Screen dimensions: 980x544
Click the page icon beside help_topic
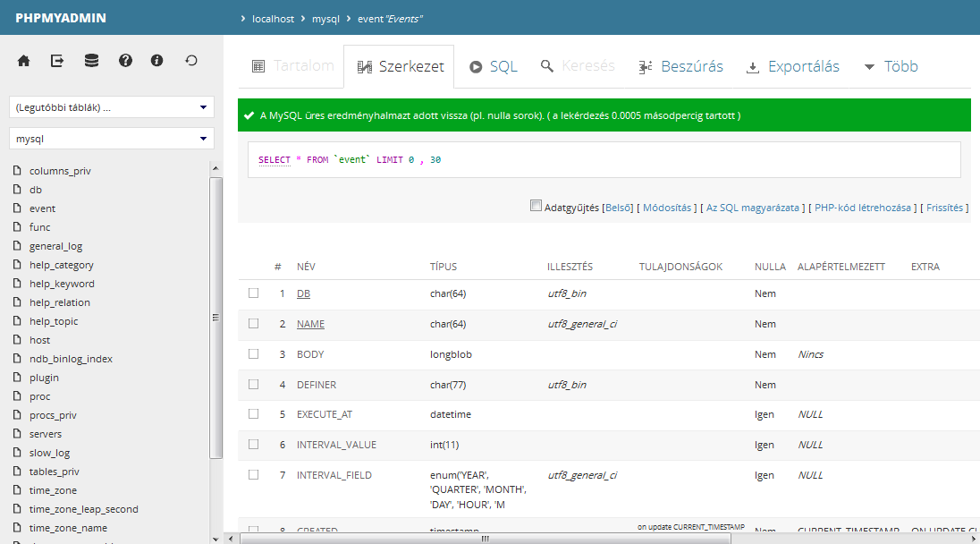[x=18, y=320]
